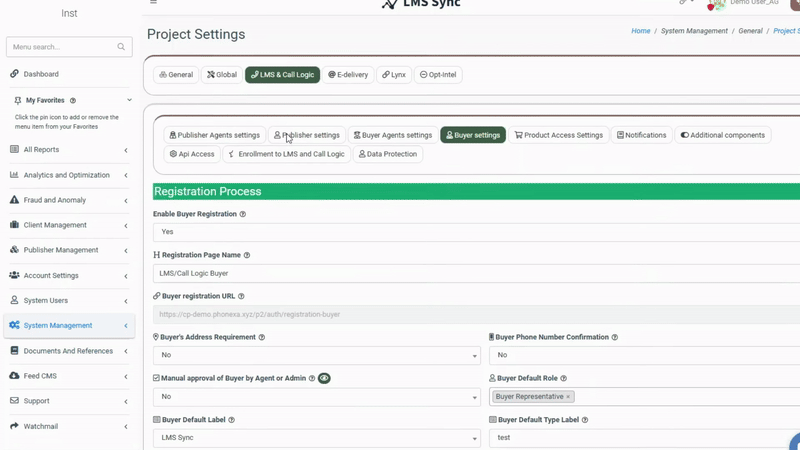This screenshot has width=800, height=450.
Task: Click into the Registration Page Name field
Action: pyautogui.click(x=476, y=273)
